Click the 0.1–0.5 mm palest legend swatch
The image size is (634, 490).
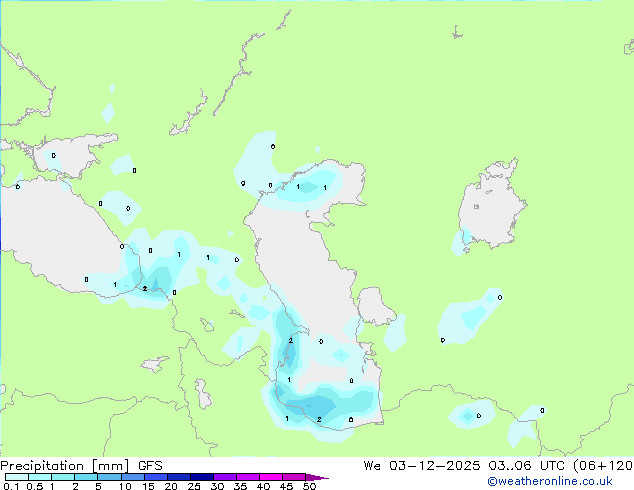click(17, 477)
